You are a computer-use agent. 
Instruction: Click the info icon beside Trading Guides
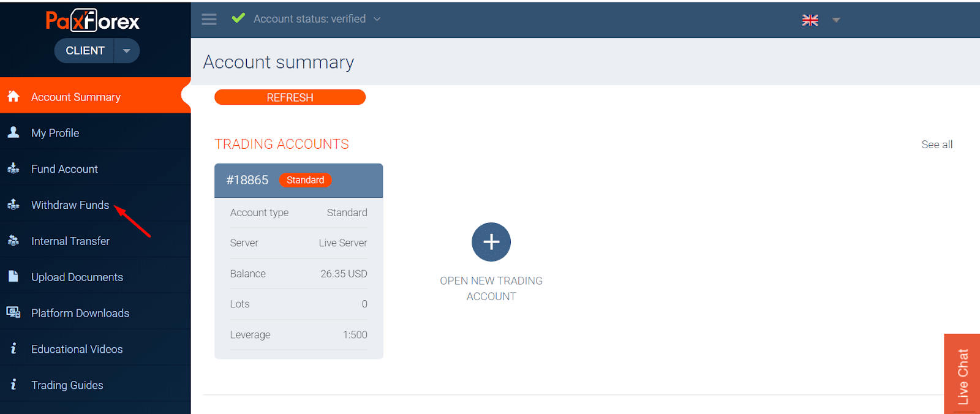point(13,385)
